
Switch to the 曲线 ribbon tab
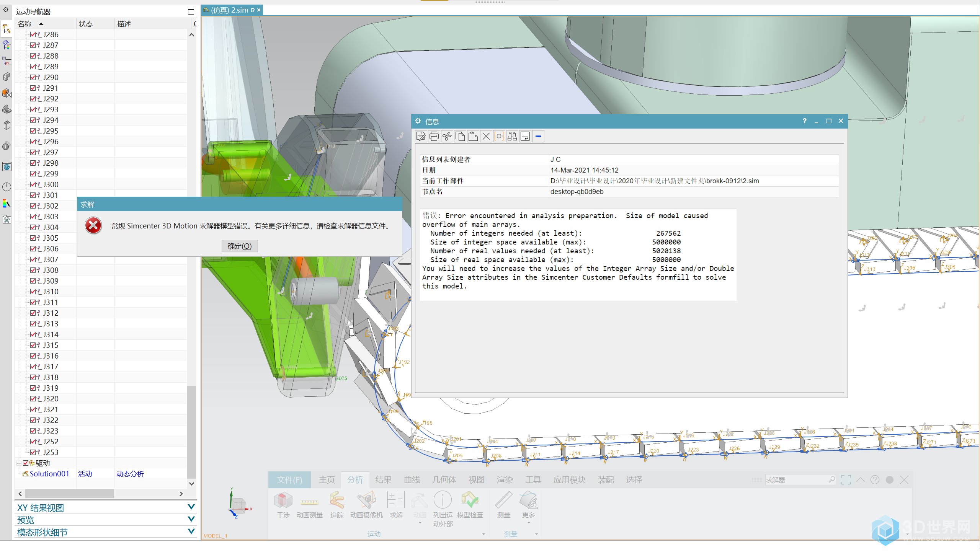coord(412,480)
